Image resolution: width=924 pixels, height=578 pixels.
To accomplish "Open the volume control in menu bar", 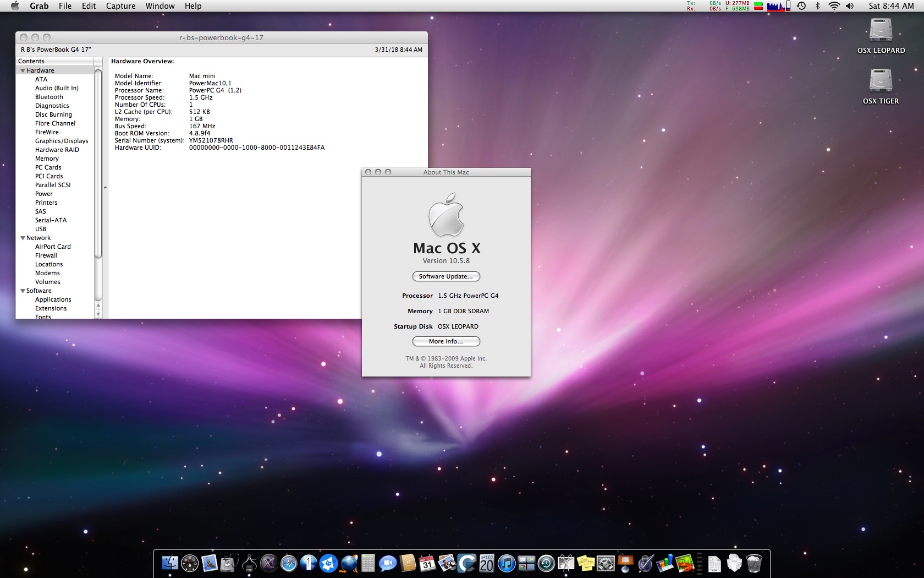I will point(850,6).
